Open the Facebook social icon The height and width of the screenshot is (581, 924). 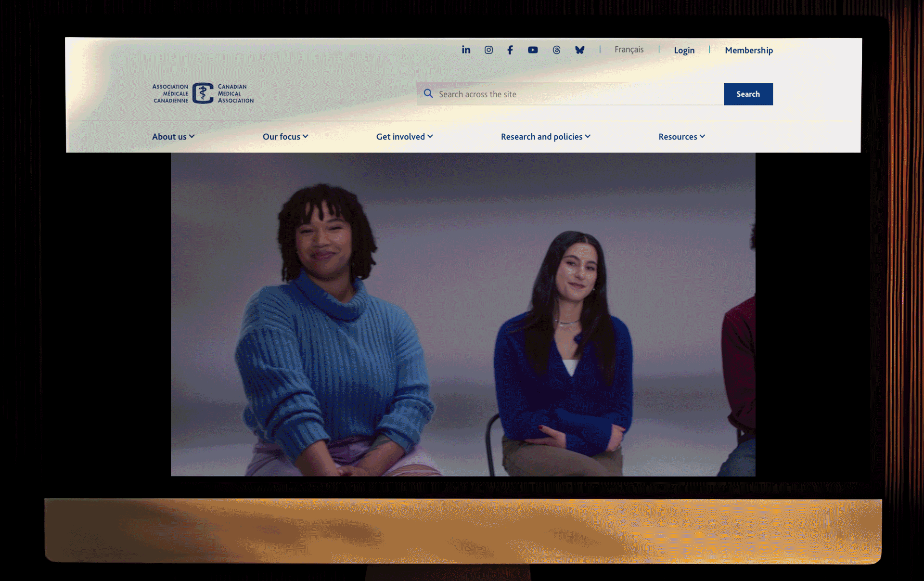[510, 50]
